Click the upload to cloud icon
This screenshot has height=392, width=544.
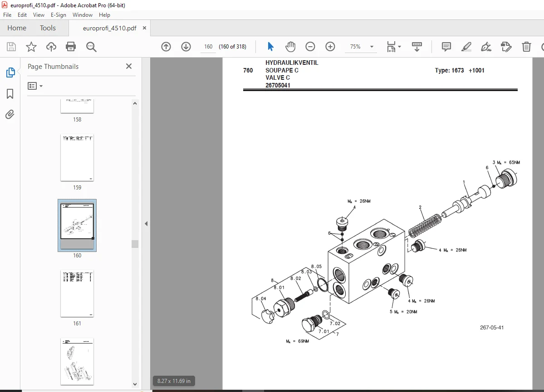(51, 47)
